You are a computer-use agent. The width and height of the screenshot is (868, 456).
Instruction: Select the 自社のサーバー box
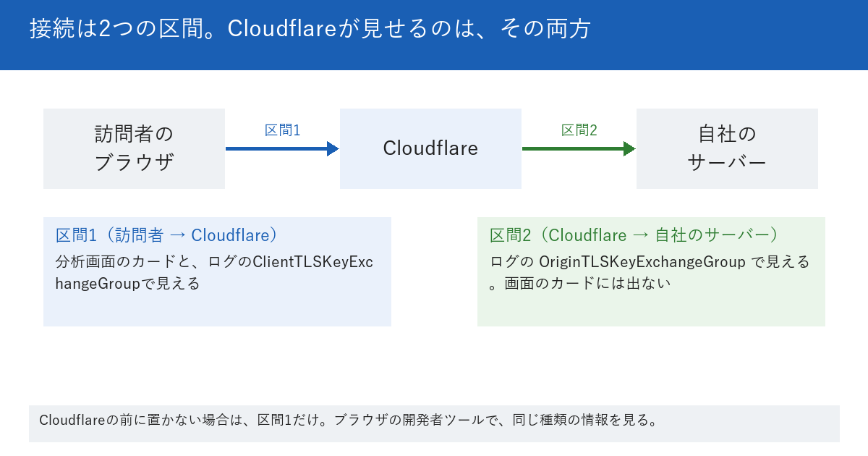click(727, 148)
